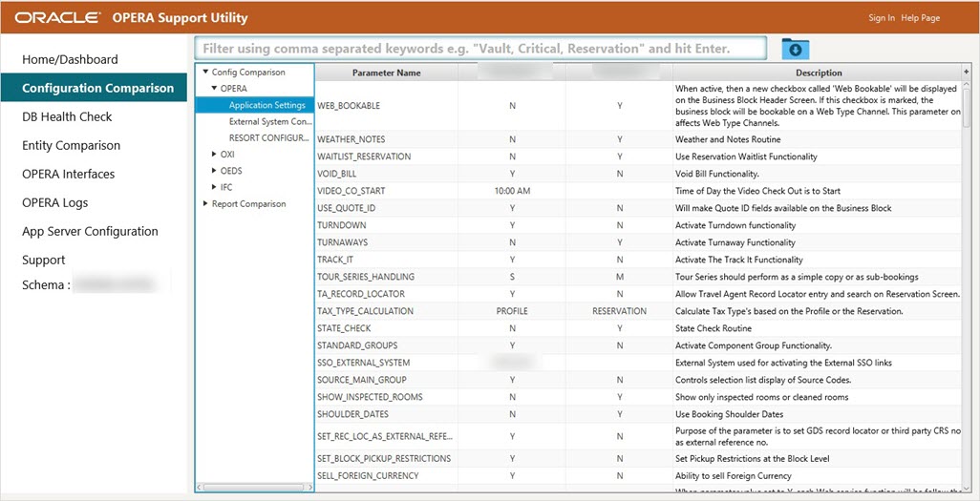Select the WAITLIST_RESERVATION parameter
The image size is (980, 501).
pos(364,157)
